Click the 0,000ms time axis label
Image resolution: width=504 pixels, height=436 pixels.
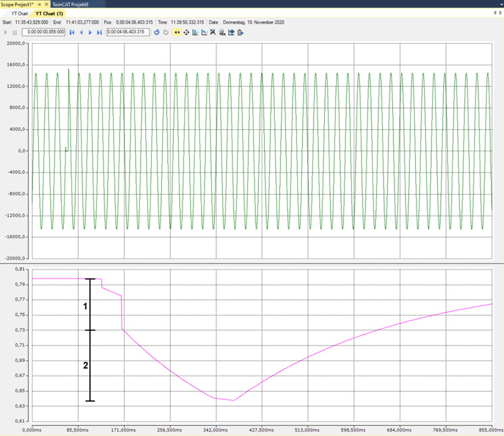click(x=32, y=430)
